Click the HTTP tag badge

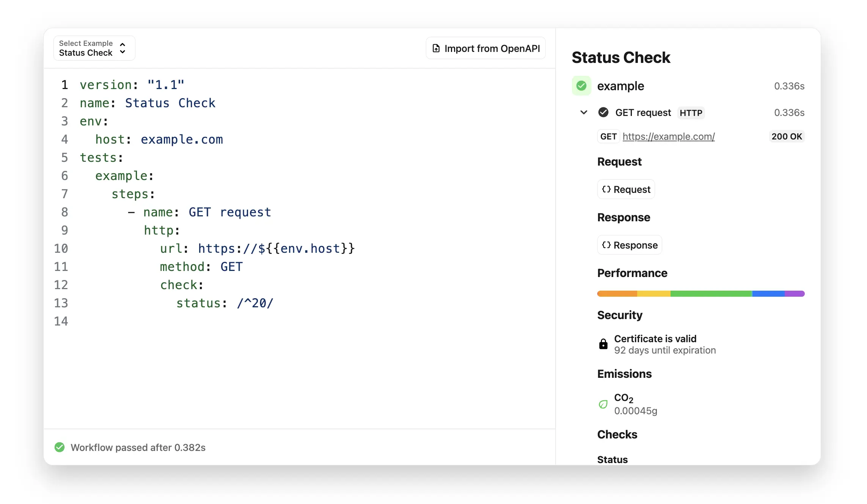pos(691,113)
